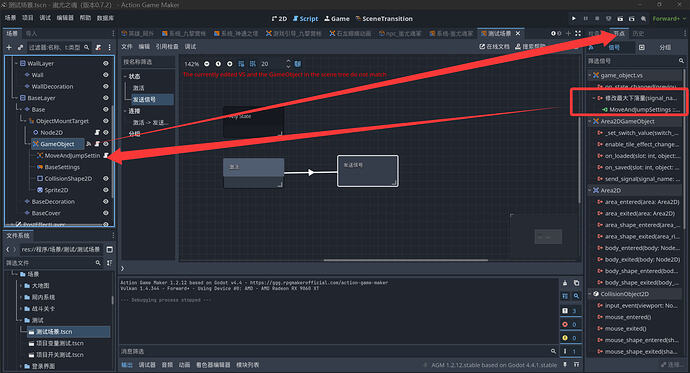Open the 在线文档 link
Viewport: 690px width, 373px height.
(494, 47)
